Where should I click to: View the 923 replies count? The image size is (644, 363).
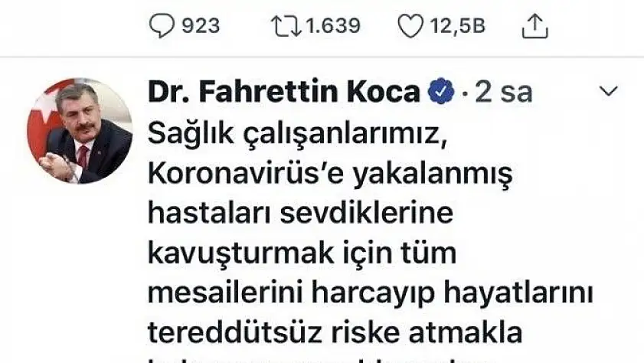[x=201, y=26]
